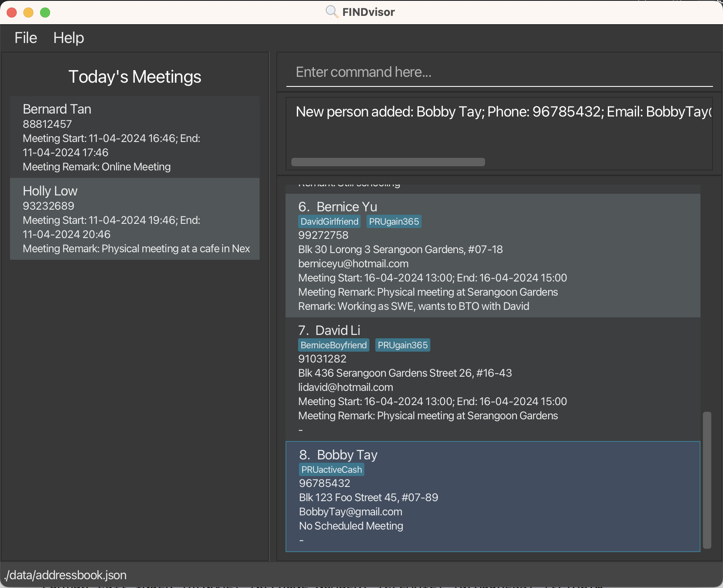Click phone number 99272758

tap(323, 235)
